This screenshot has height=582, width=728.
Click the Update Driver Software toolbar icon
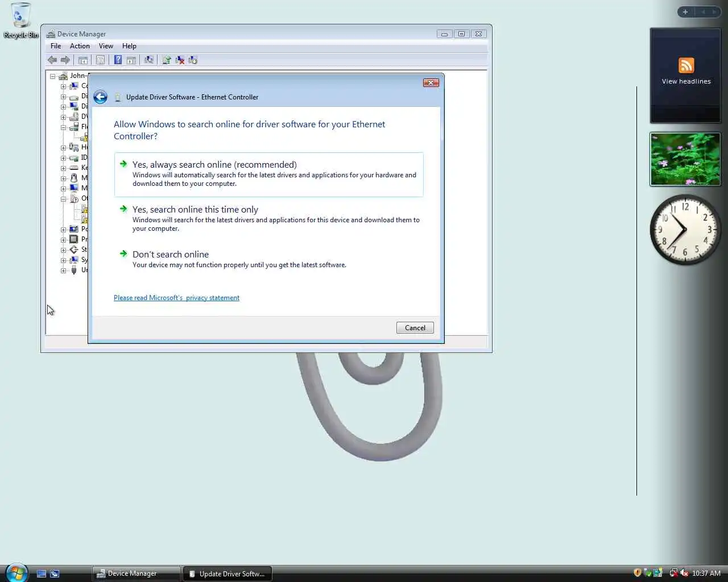[x=167, y=60]
